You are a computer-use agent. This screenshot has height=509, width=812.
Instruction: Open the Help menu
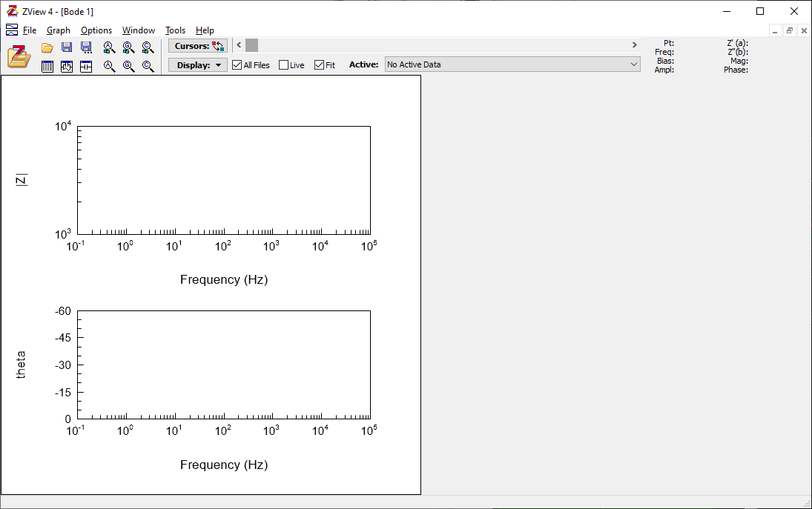[205, 30]
